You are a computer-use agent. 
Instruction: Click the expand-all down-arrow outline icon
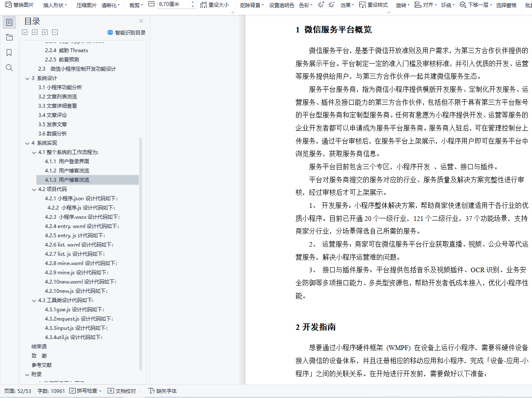pyautogui.click(x=24, y=32)
